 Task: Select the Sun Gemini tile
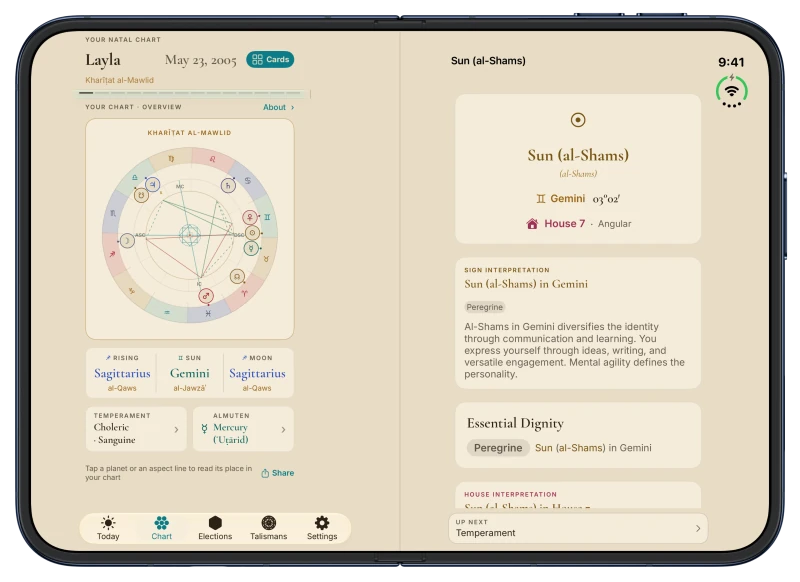click(x=190, y=373)
